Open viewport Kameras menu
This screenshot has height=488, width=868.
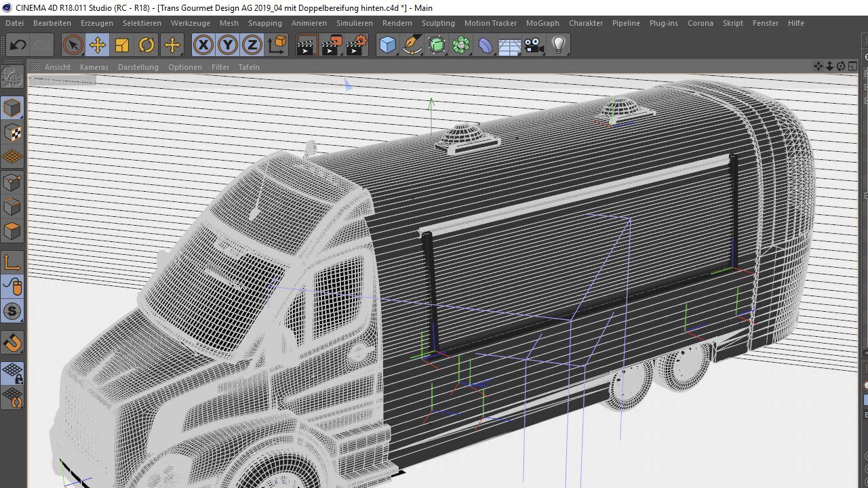[94, 67]
